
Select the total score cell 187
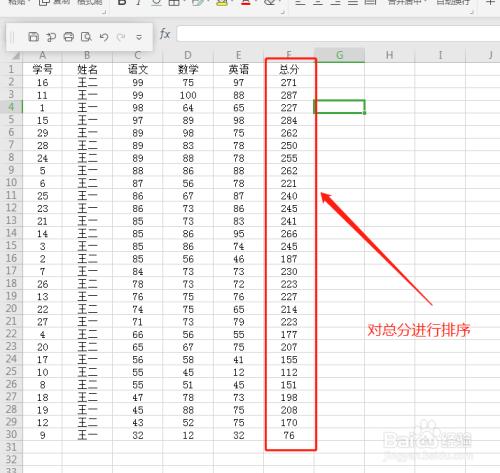(x=289, y=259)
